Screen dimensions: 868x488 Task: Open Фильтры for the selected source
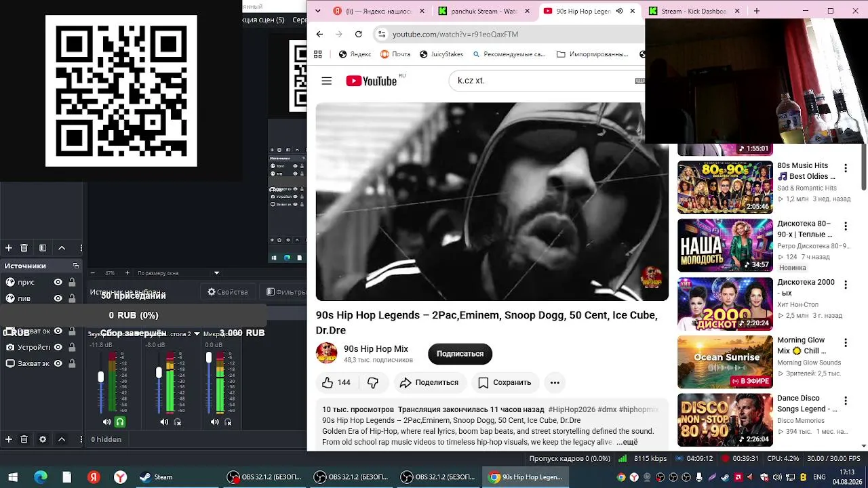coord(285,292)
